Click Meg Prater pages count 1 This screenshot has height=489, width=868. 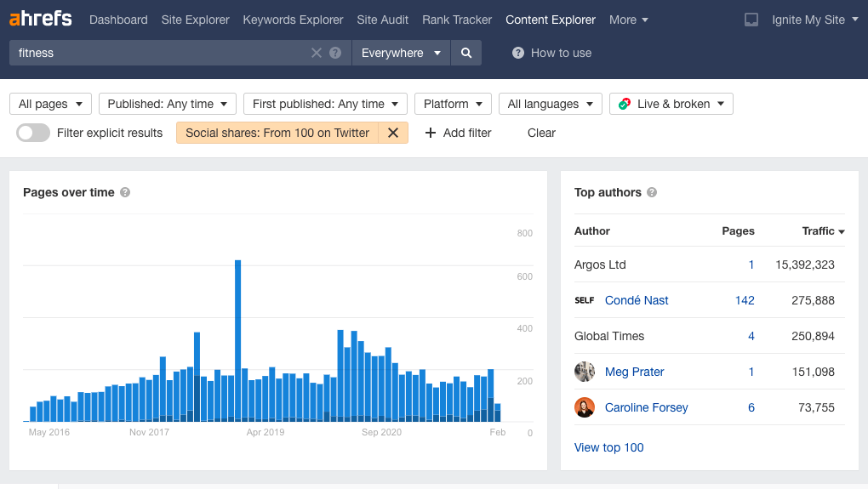[x=751, y=372]
